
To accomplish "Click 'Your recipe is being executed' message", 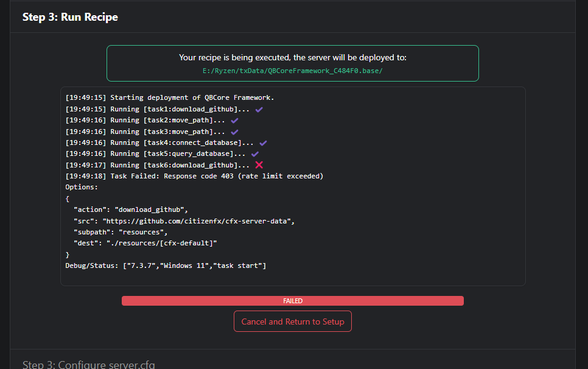I will point(293,57).
